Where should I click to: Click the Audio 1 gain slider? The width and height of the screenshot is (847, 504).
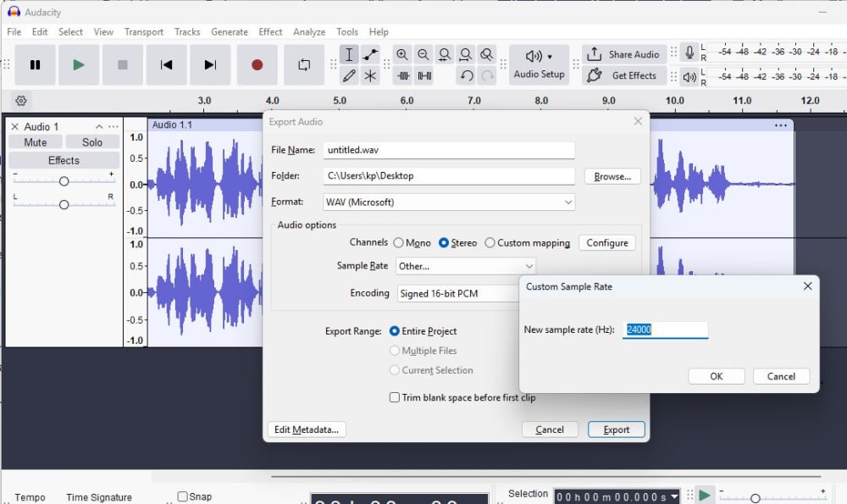pos(64,181)
